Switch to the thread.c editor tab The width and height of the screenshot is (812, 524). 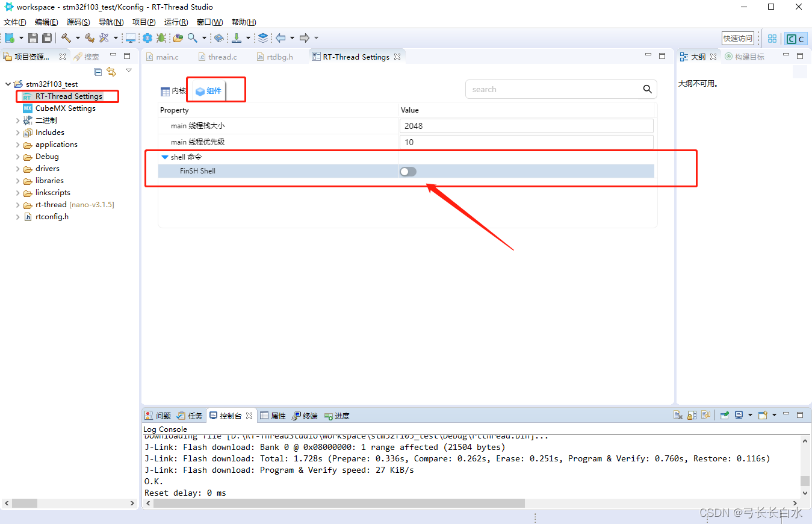(x=217, y=57)
